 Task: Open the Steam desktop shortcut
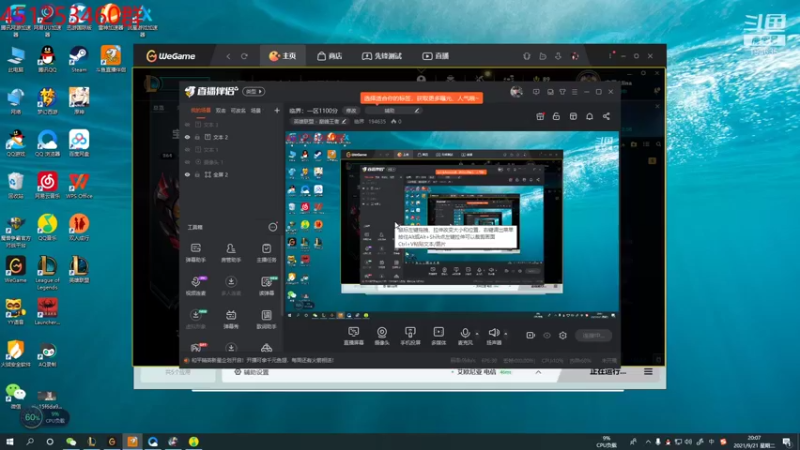79,59
